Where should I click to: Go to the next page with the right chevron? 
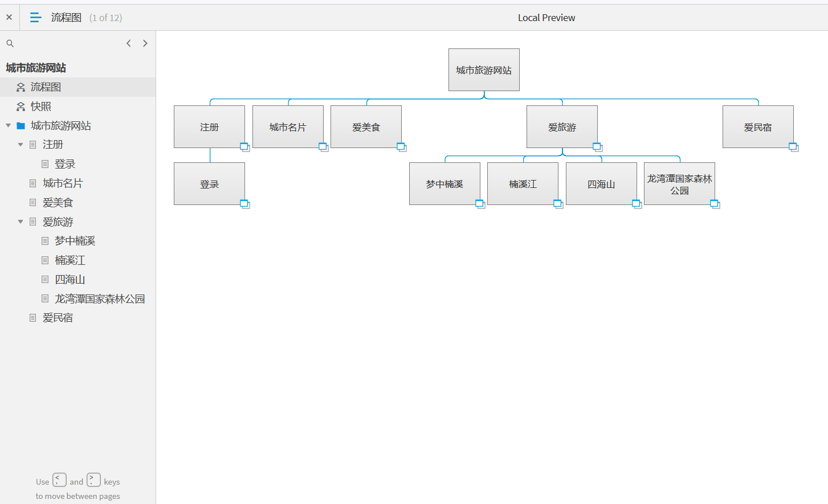click(x=145, y=43)
